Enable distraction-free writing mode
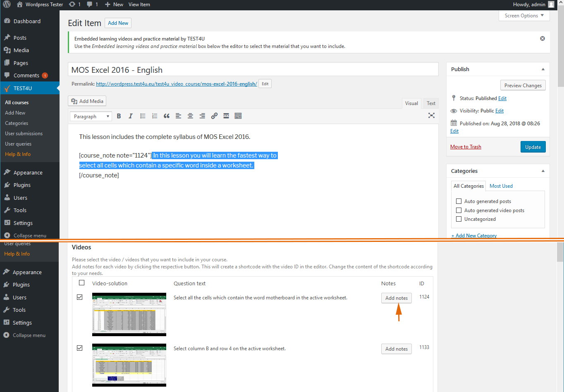This screenshot has width=564, height=392. pos(431,116)
